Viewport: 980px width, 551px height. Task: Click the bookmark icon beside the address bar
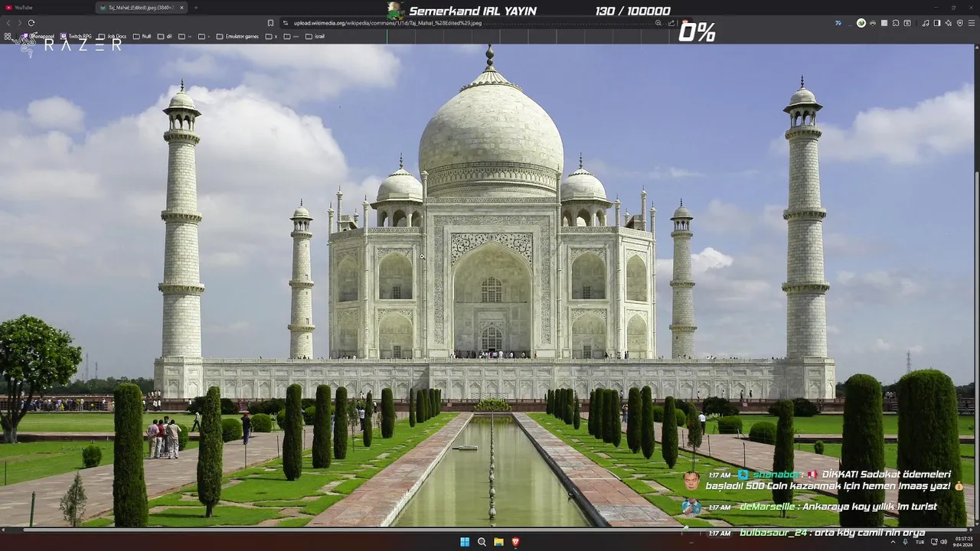pos(270,23)
